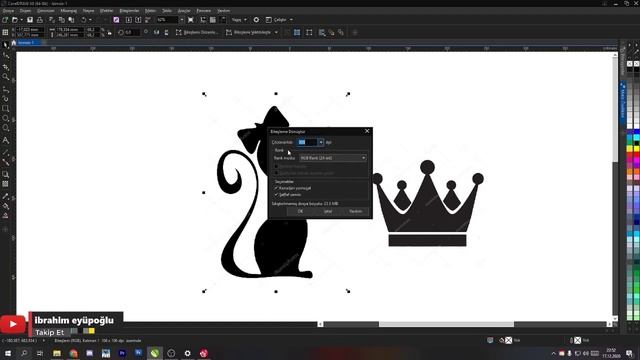Toggle the Kenarları yumuşat checkbox
Image resolution: width=640 pixels, height=360 pixels.
[x=276, y=188]
